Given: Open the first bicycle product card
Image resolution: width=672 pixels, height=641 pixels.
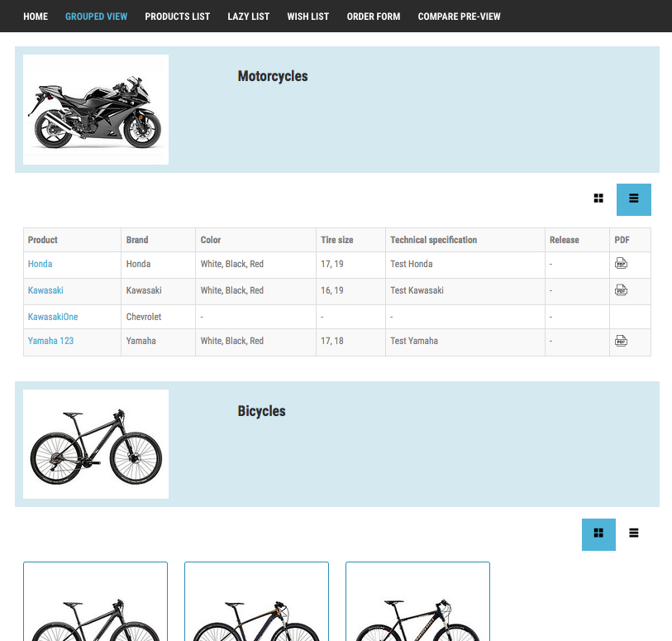Looking at the screenshot, I should 96,601.
